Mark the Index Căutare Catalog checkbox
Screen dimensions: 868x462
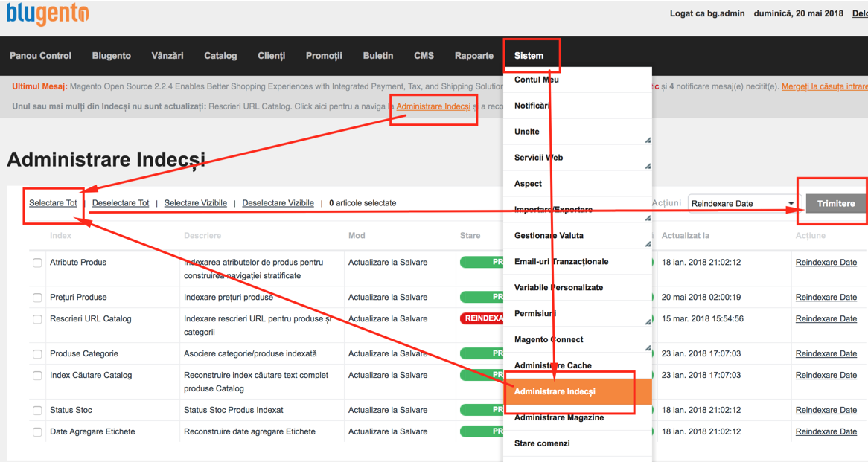37,376
